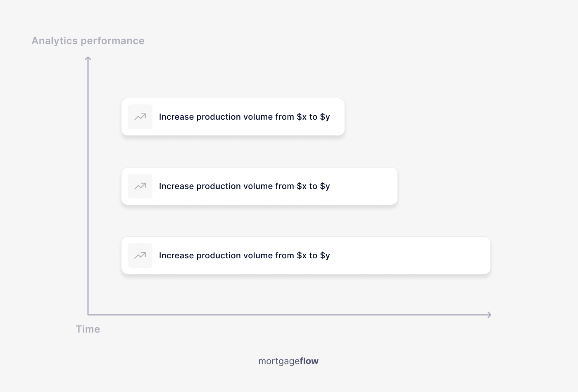Click the right arrowhead of the time axis
The width and height of the screenshot is (578, 392).
pyautogui.click(x=489, y=315)
